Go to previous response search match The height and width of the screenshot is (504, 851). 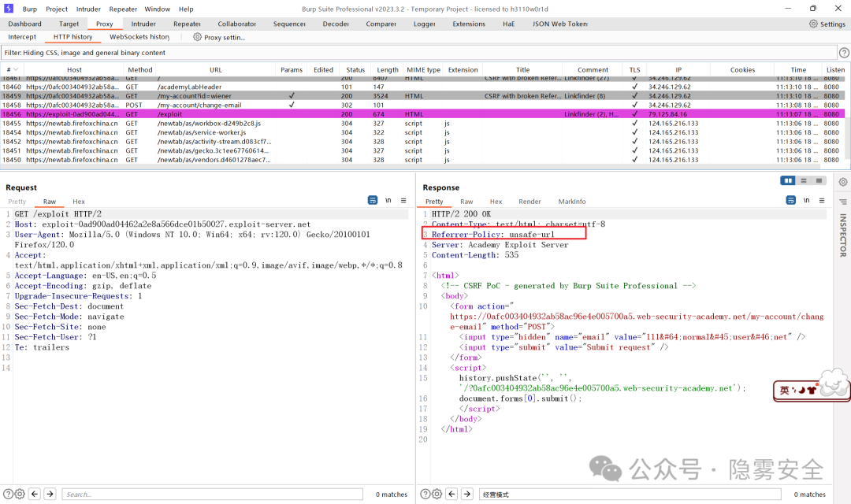click(452, 495)
